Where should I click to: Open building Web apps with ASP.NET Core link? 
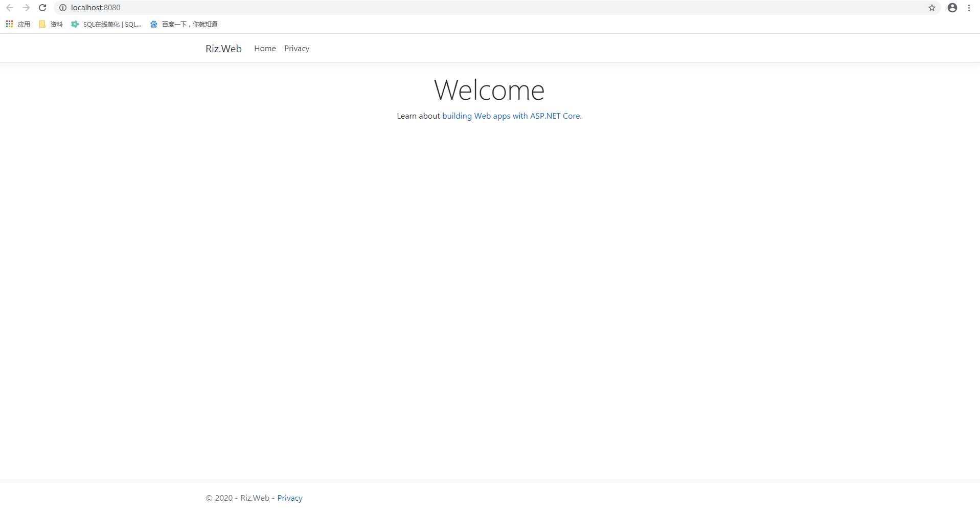[x=511, y=116]
